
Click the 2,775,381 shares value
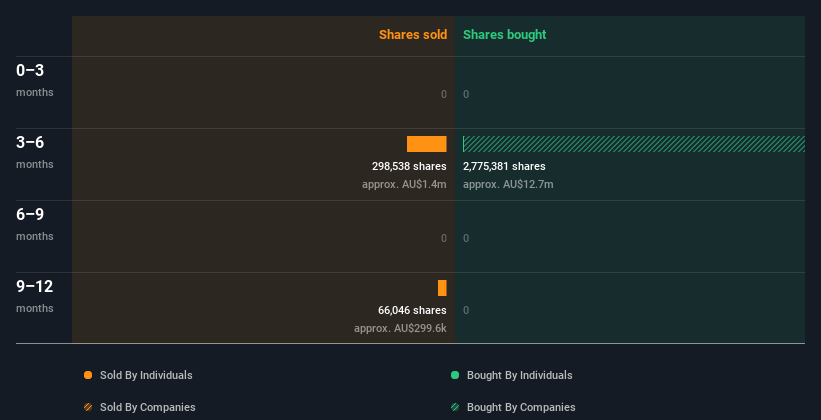[504, 167]
